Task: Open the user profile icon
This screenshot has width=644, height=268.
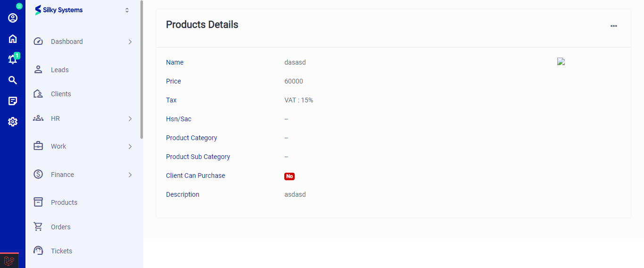Action: tap(13, 18)
